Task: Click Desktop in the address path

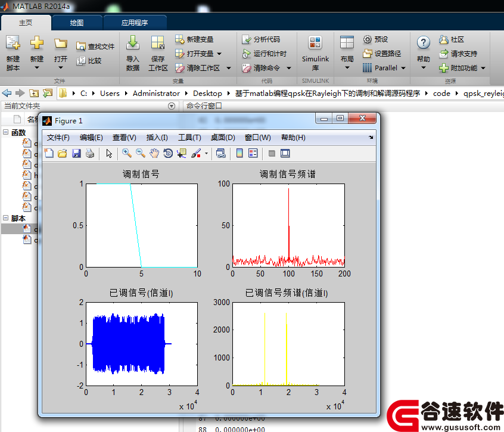Action: coord(207,93)
